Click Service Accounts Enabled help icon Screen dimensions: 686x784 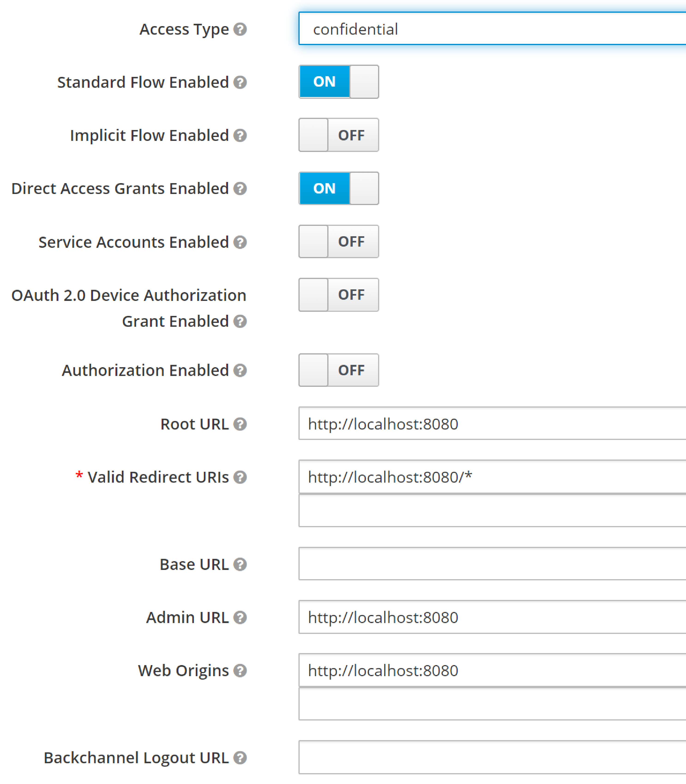pos(240,242)
